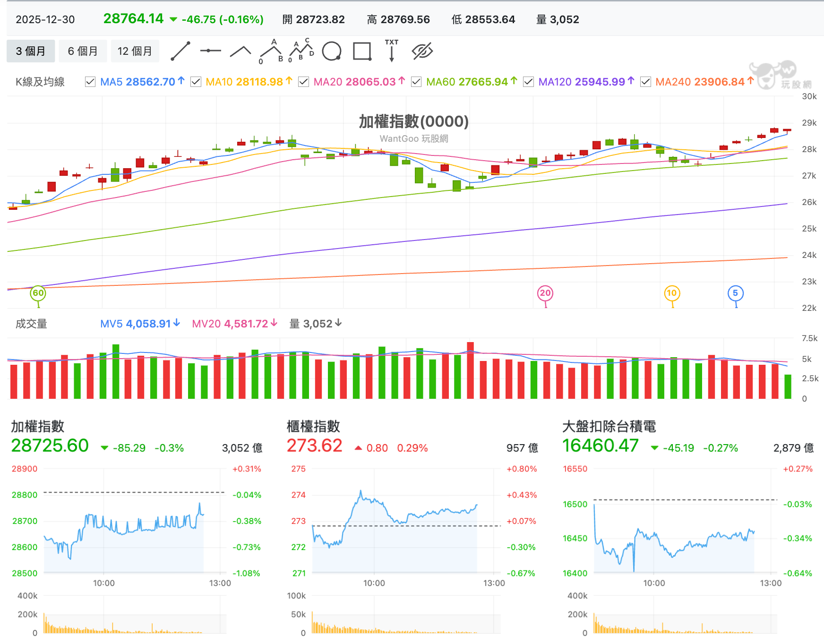The width and height of the screenshot is (824, 644).
Task: Open the 櫃檯指數 index heading
Action: pyautogui.click(x=313, y=426)
